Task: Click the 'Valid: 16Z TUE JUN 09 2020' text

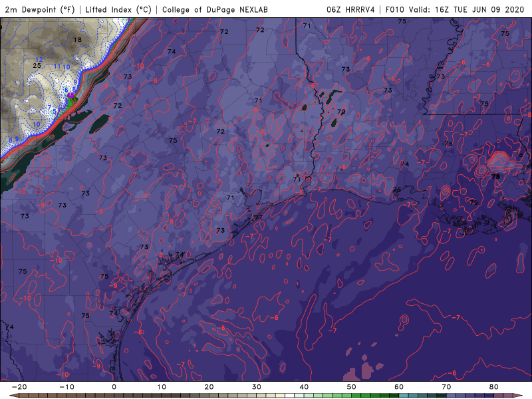Action: (467, 9)
